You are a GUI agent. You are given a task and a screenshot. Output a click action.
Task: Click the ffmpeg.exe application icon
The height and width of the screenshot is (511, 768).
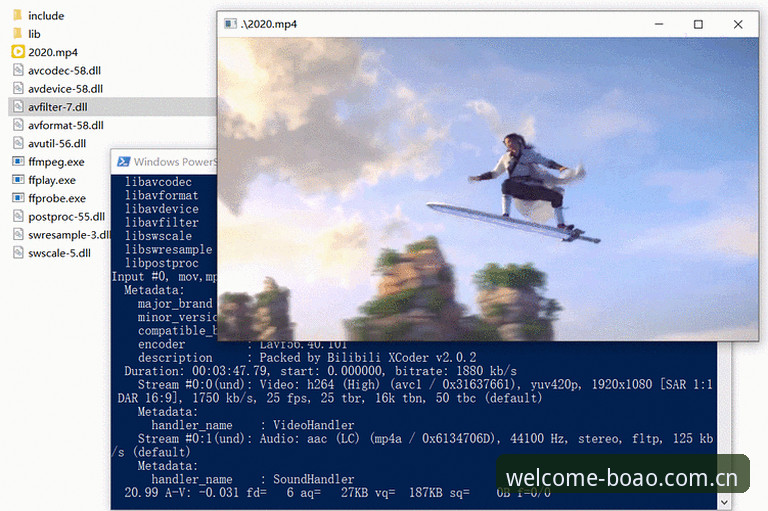click(18, 162)
